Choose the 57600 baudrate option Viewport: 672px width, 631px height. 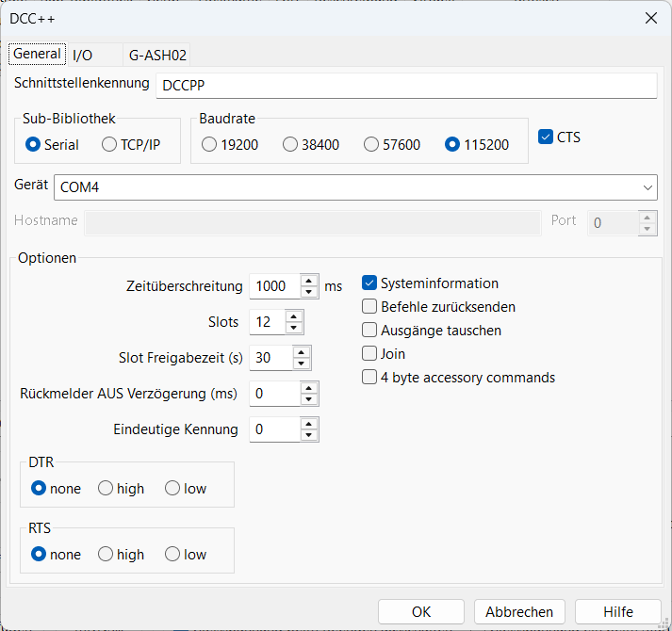point(371,145)
